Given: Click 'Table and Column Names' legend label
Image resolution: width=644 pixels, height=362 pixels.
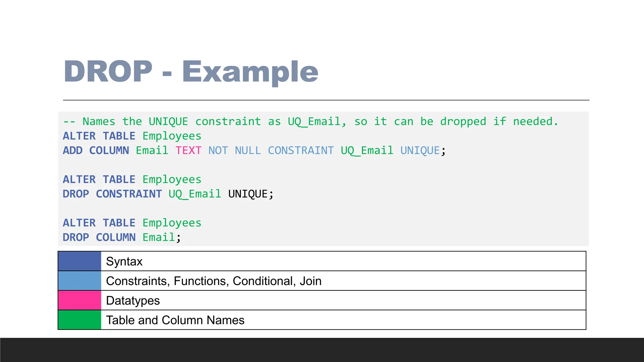Looking at the screenshot, I should pos(175,320).
